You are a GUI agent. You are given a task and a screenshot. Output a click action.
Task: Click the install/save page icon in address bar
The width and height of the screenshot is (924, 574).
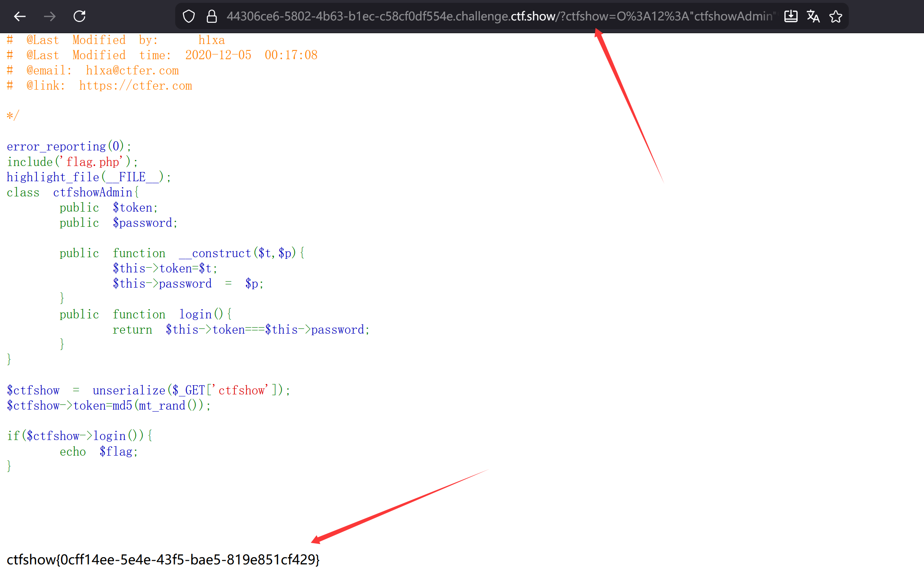click(x=791, y=16)
